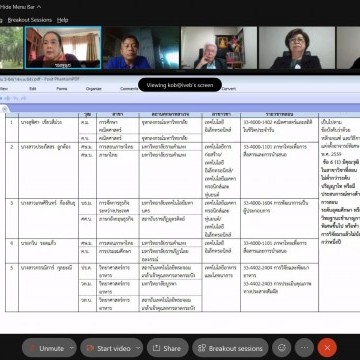Screen dimensions: 360x360
Task: Open the Help menu
Action: [62, 20]
